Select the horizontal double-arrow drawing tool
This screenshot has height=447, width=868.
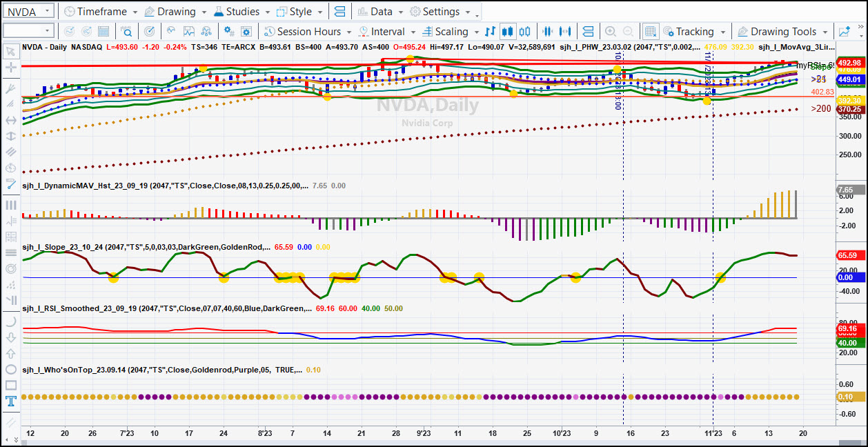point(10,120)
